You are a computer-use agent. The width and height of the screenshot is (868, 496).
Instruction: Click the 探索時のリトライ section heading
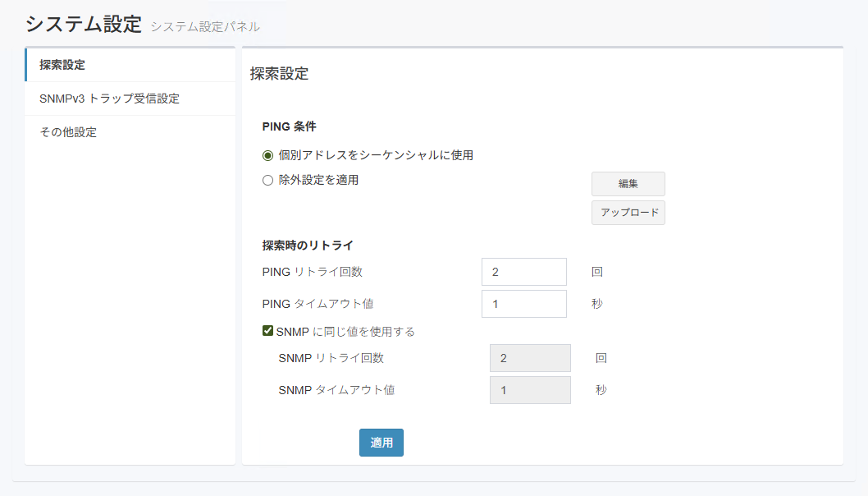point(307,245)
